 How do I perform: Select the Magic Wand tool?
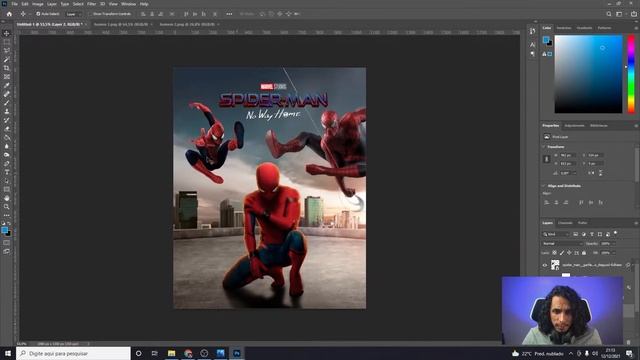(7, 60)
